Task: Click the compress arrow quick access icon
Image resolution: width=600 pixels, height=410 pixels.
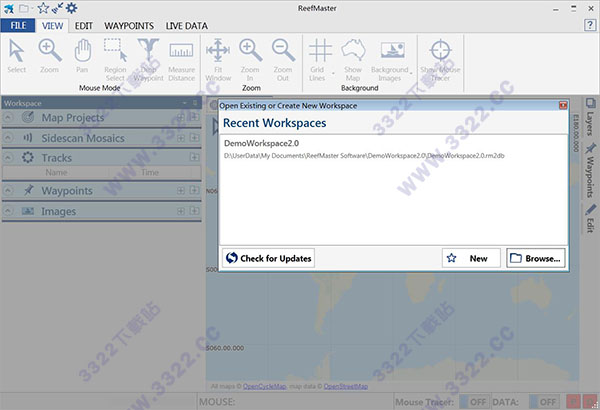Action: 57,8
